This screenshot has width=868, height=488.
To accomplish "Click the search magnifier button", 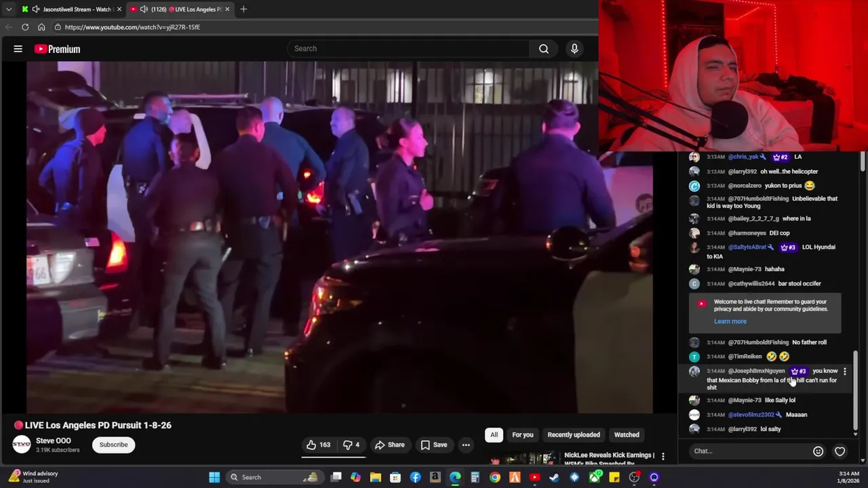I will point(544,49).
